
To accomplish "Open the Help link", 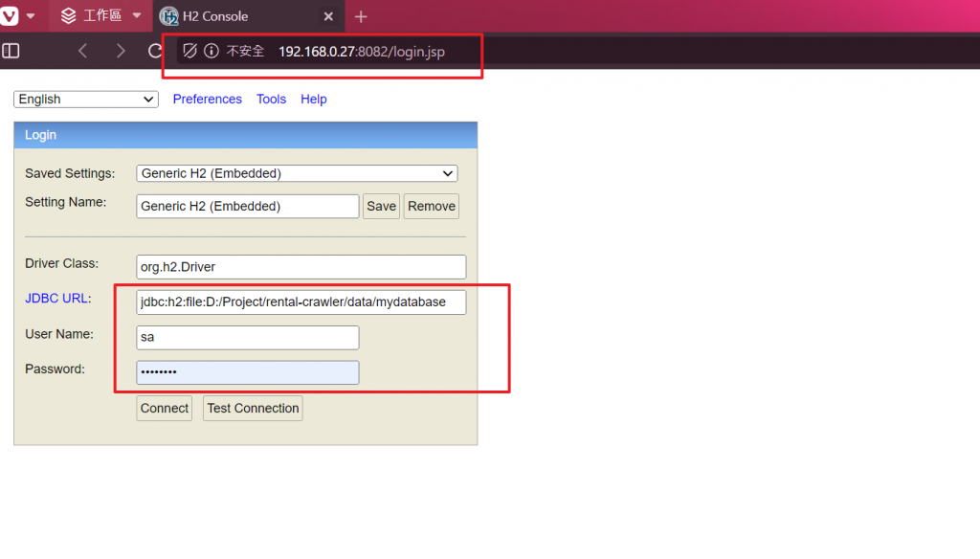I will point(314,100).
